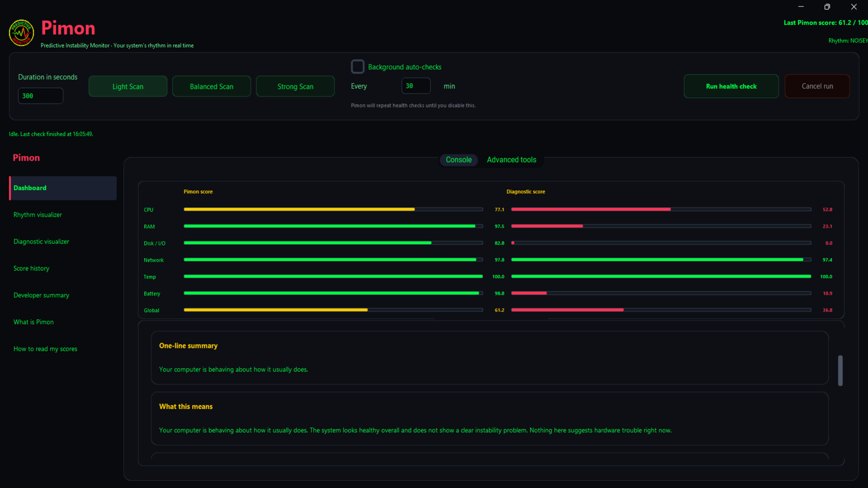This screenshot has height=488, width=868.
Task: Restore down the Pimon window
Action: (827, 7)
